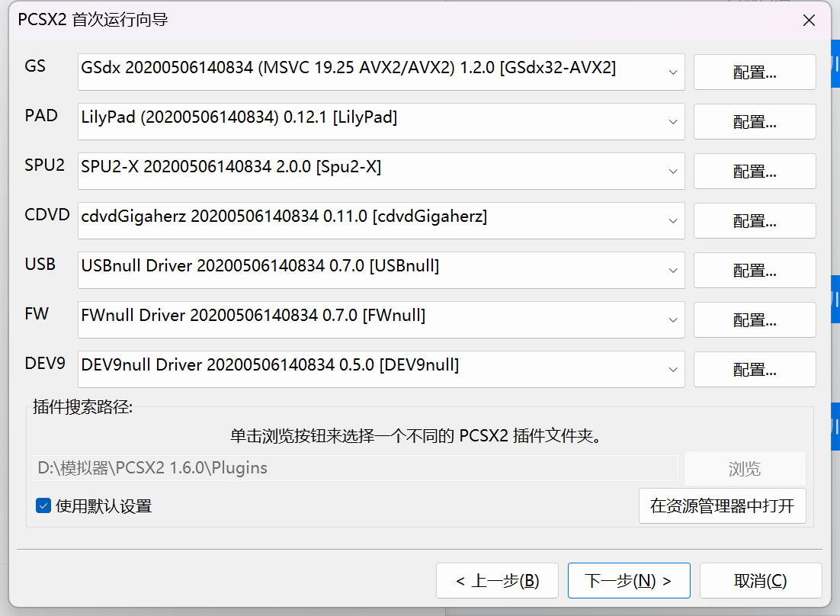Open the FW FWnull Driver dropdown
Image resolution: width=840 pixels, height=616 pixels.
pyautogui.click(x=381, y=319)
